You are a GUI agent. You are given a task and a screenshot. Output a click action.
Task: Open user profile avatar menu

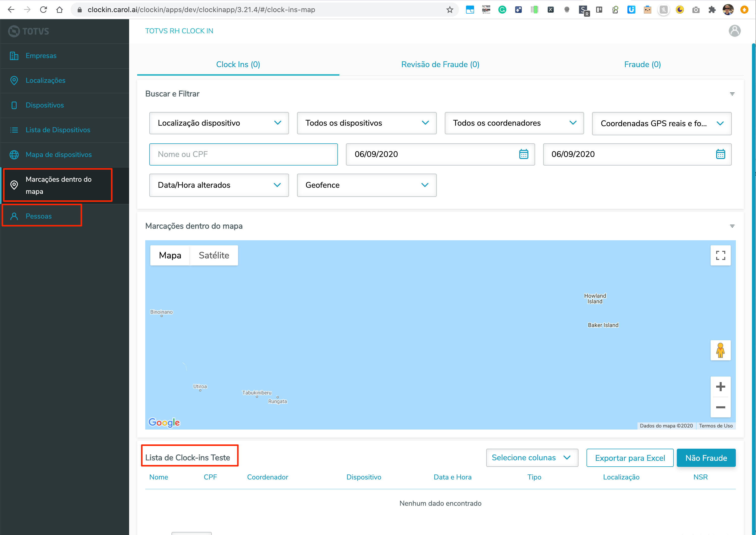pos(735,31)
